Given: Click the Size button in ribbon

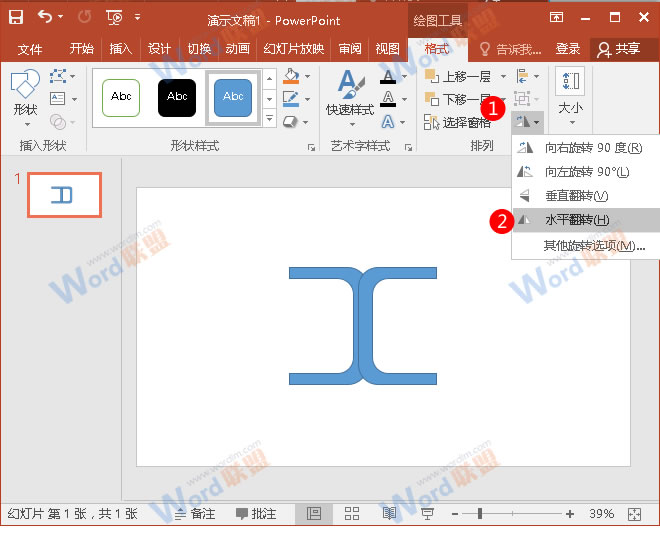Looking at the screenshot, I should click(570, 95).
